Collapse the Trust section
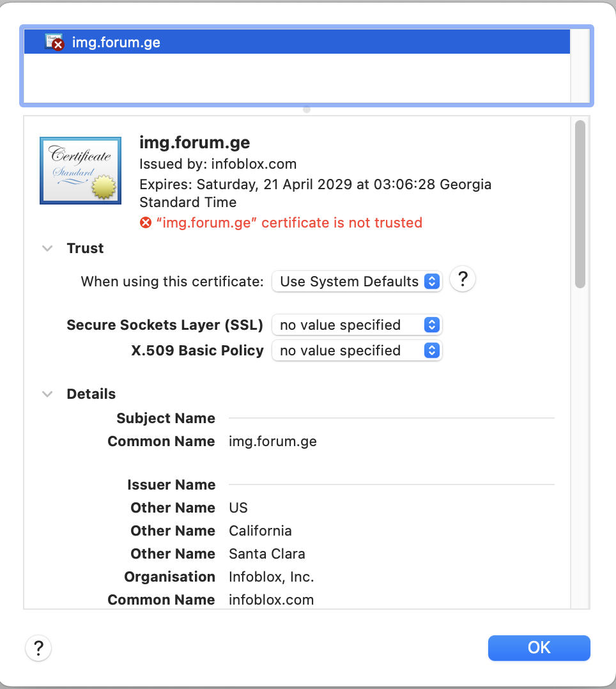This screenshot has height=689, width=616. pyautogui.click(x=47, y=249)
